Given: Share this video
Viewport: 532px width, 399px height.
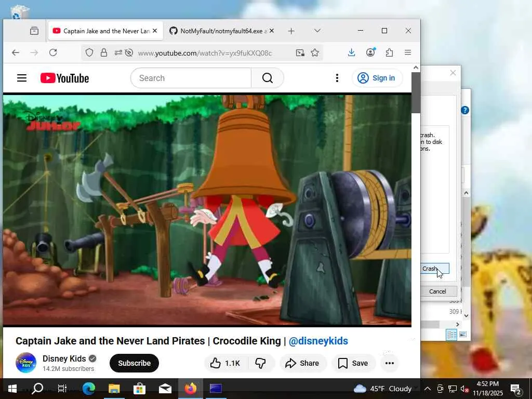Looking at the screenshot, I should tap(302, 363).
